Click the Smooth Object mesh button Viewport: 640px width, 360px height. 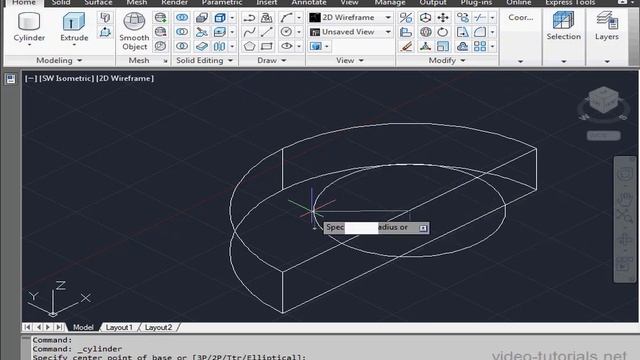(134, 31)
